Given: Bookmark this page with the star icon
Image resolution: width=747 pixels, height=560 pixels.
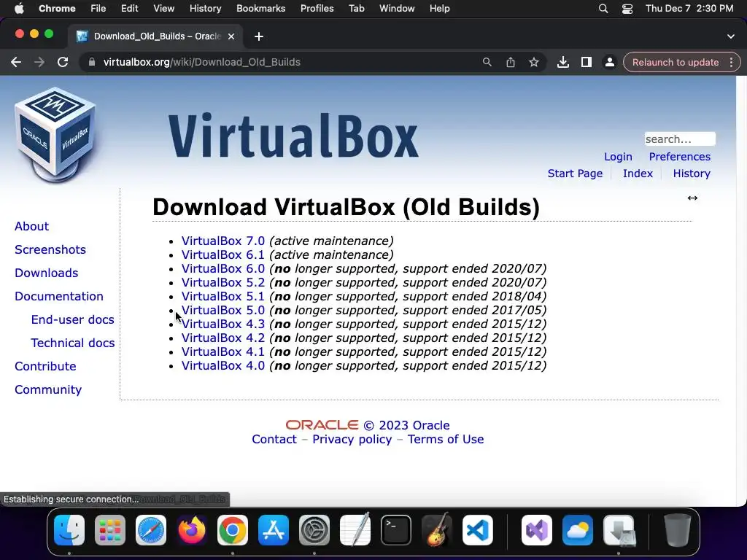Looking at the screenshot, I should 534,63.
